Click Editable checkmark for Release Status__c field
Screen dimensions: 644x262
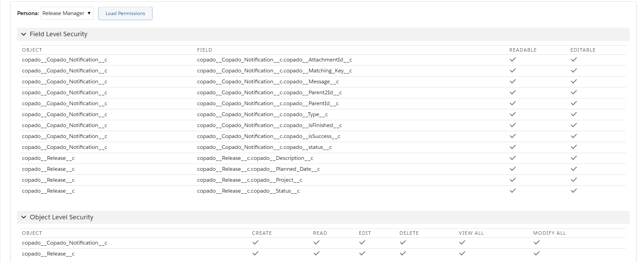(x=574, y=191)
